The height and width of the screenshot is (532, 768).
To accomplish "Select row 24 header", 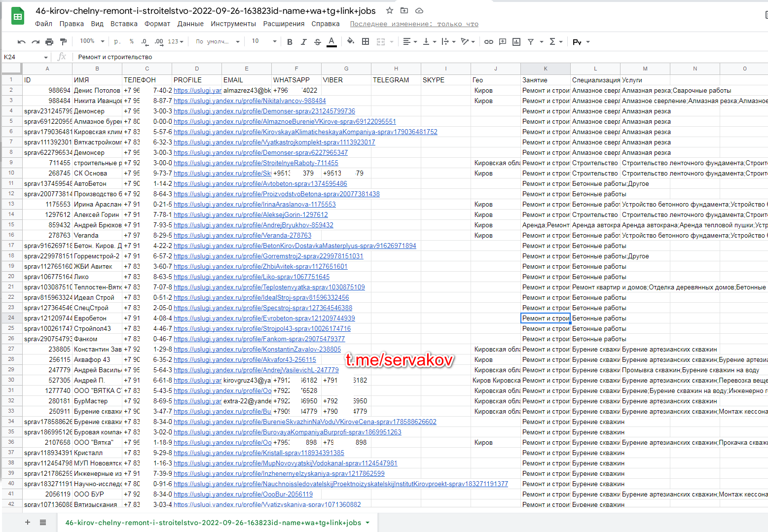I will 11,318.
